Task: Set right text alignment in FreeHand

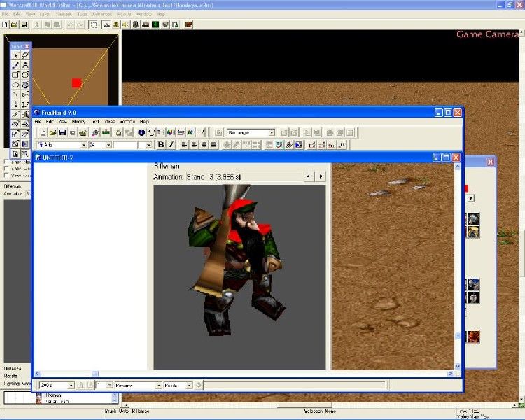Action: pos(204,145)
